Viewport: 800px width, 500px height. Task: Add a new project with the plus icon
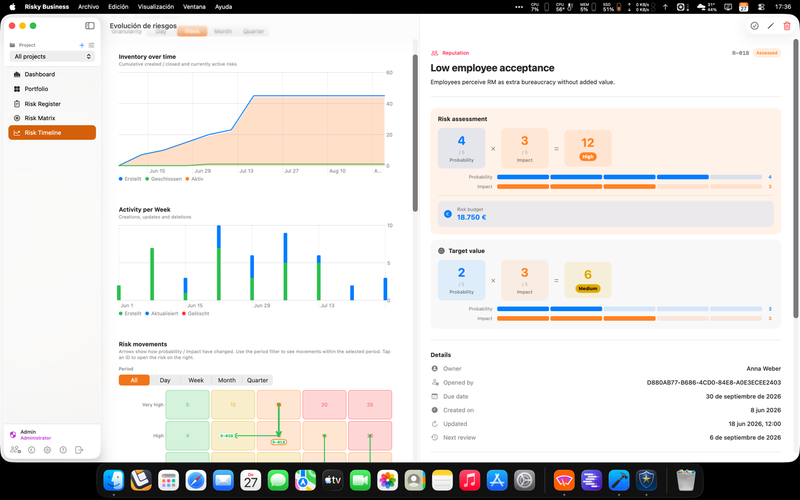[82, 45]
